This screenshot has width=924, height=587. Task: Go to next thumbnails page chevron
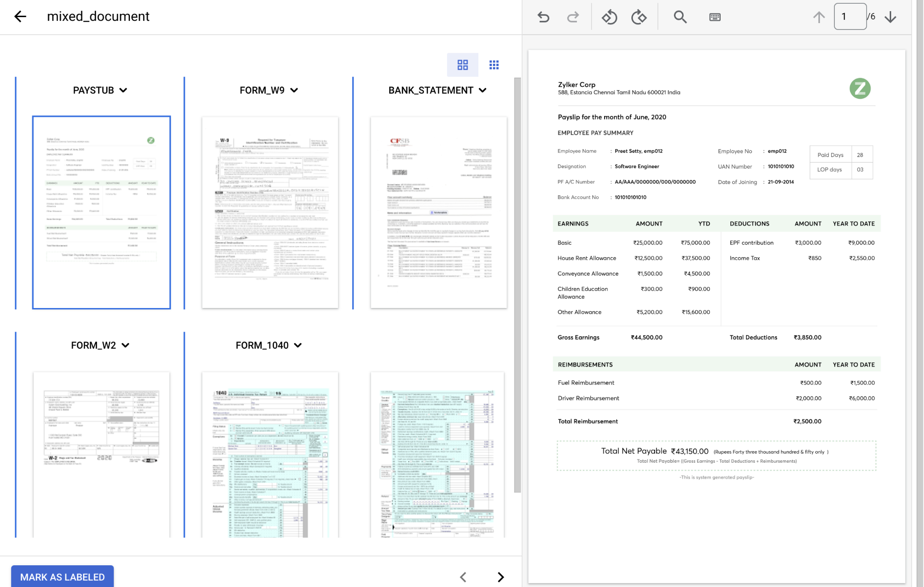coord(501,577)
